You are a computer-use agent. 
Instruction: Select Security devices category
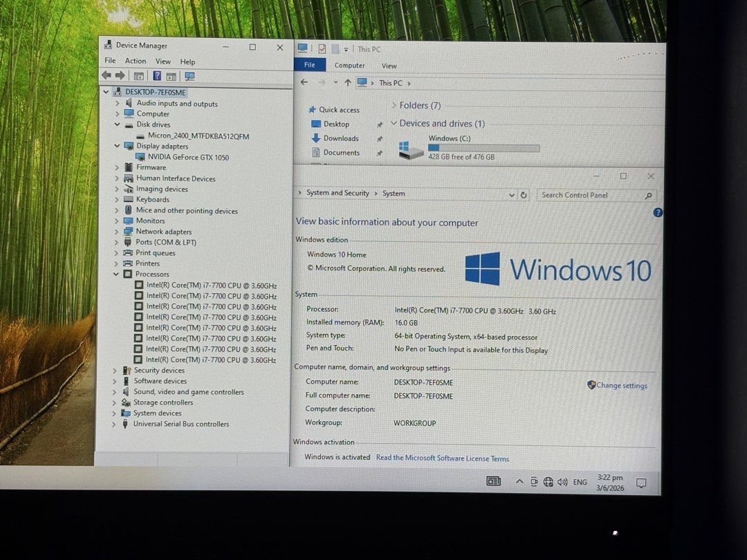[159, 370]
